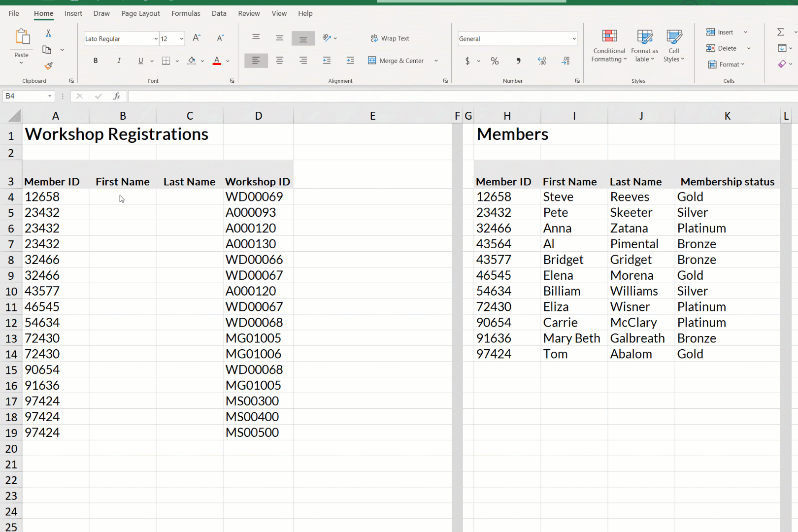Enable underline formatting

pos(140,61)
